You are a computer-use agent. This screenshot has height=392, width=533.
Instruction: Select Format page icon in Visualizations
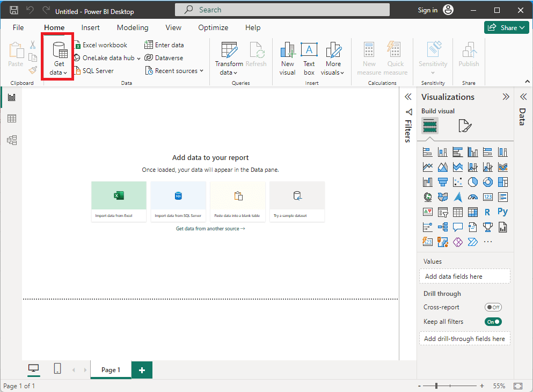tap(465, 126)
